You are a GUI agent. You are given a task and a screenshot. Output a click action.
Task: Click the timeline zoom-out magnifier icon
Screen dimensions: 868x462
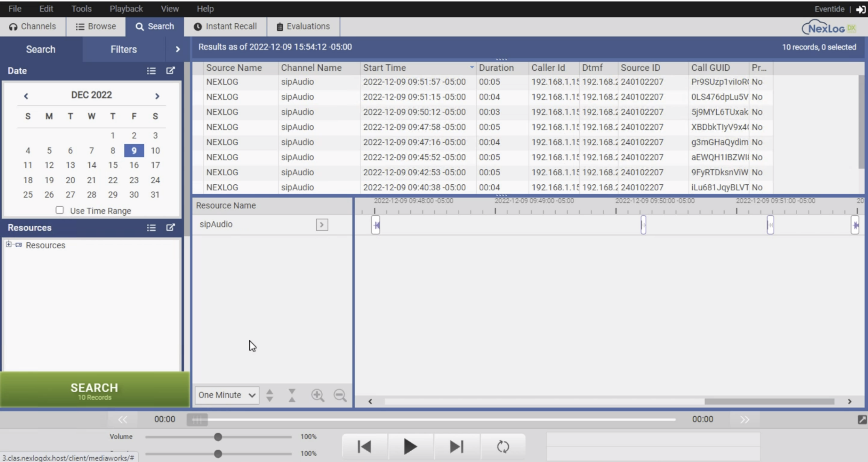(x=340, y=395)
